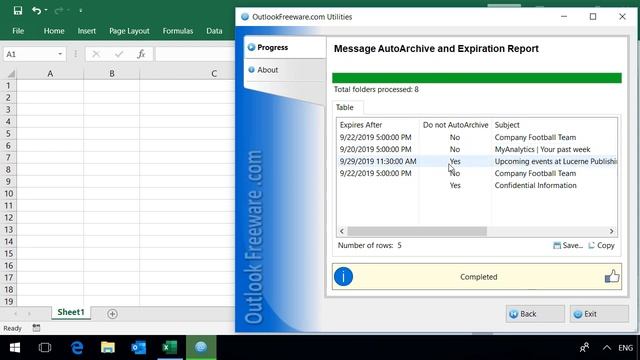Open File Explorer from taskbar

[108, 347]
